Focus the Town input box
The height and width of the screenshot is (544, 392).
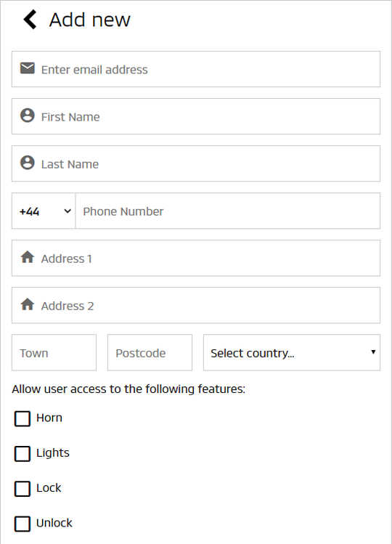click(x=54, y=352)
